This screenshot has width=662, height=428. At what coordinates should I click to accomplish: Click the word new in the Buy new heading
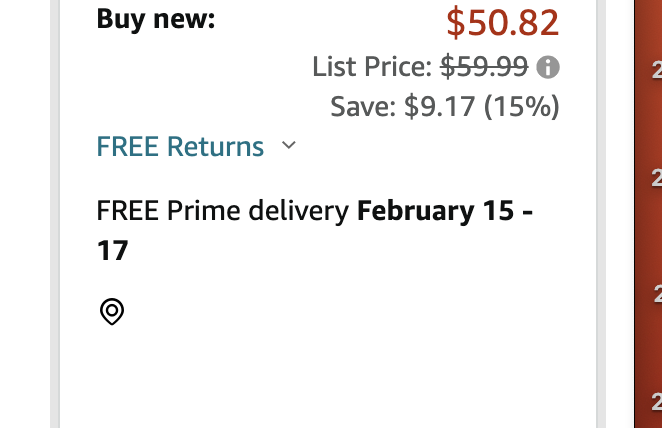184,20
